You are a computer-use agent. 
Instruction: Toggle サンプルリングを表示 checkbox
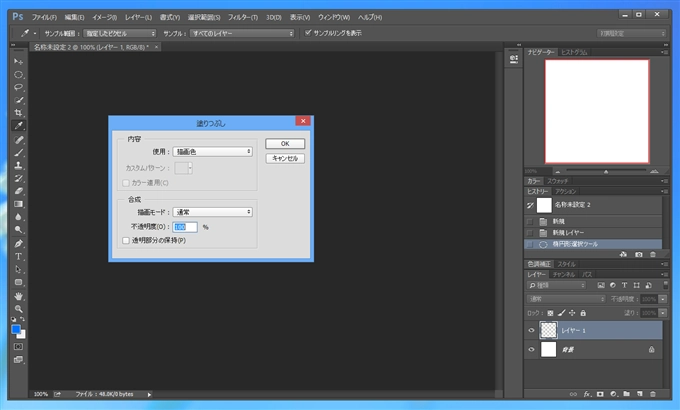coord(308,33)
